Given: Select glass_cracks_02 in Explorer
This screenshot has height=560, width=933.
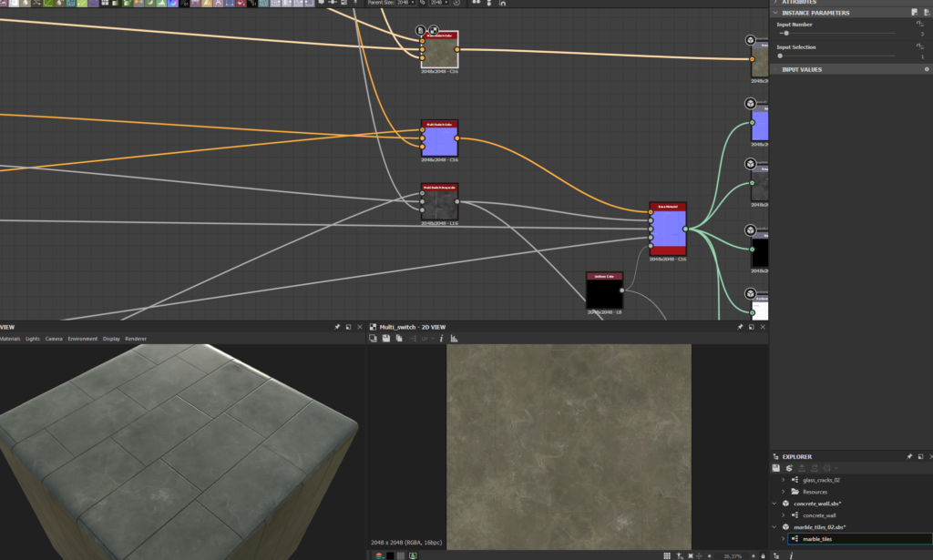Looking at the screenshot, I should click(821, 480).
